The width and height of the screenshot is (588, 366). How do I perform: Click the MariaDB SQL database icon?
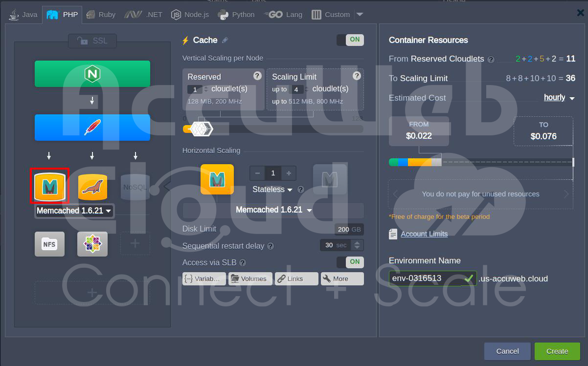(x=92, y=186)
